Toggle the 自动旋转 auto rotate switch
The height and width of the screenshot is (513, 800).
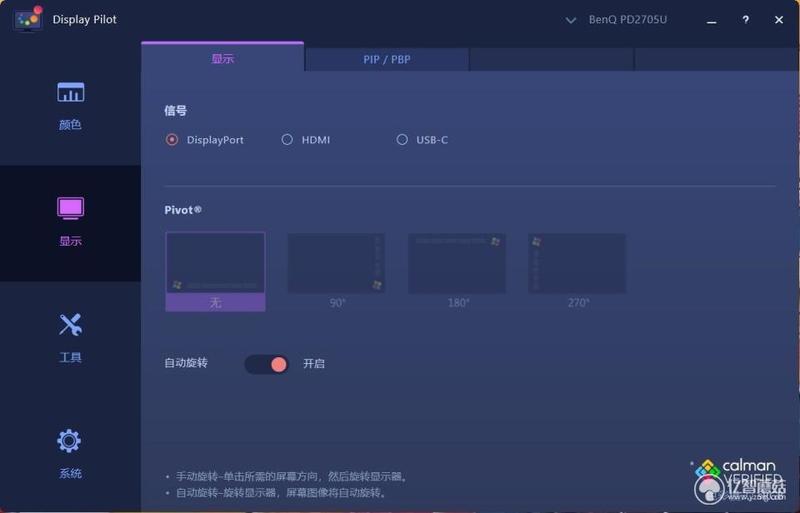click(x=267, y=364)
